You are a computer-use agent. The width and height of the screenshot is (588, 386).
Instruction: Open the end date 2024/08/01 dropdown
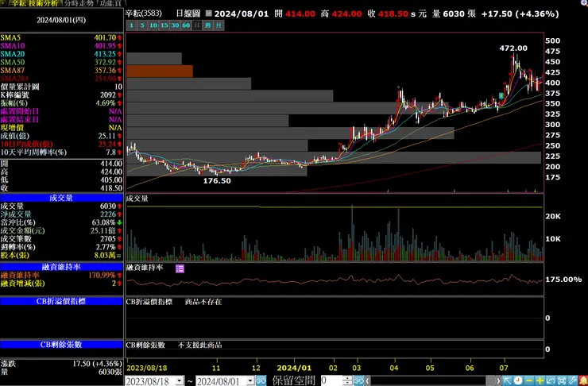[x=250, y=381]
